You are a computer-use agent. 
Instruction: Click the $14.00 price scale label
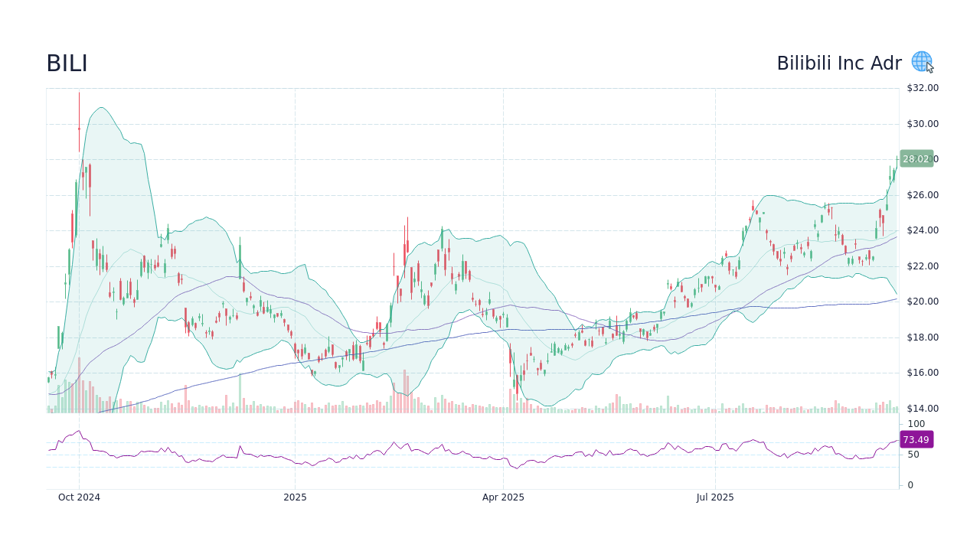tap(923, 409)
